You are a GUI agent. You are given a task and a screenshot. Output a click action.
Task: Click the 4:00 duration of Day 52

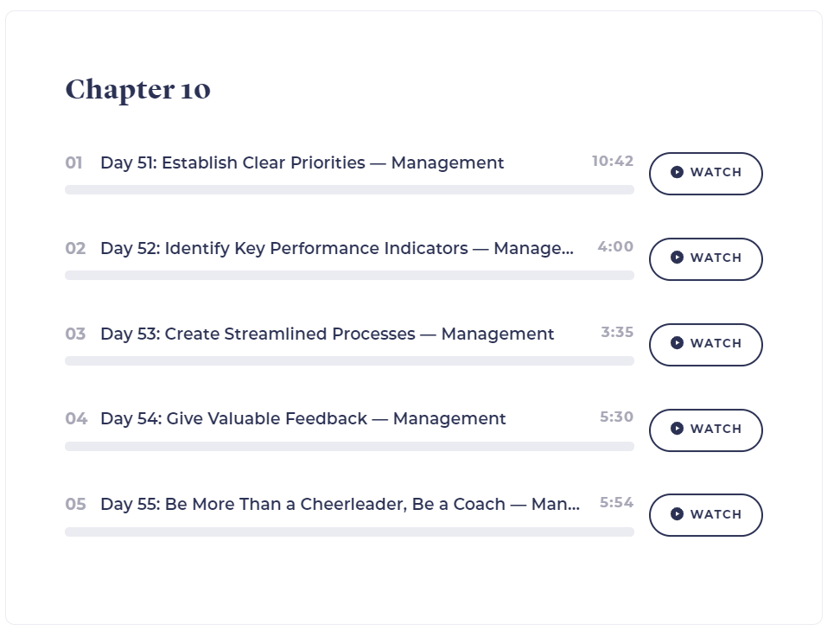(x=615, y=246)
